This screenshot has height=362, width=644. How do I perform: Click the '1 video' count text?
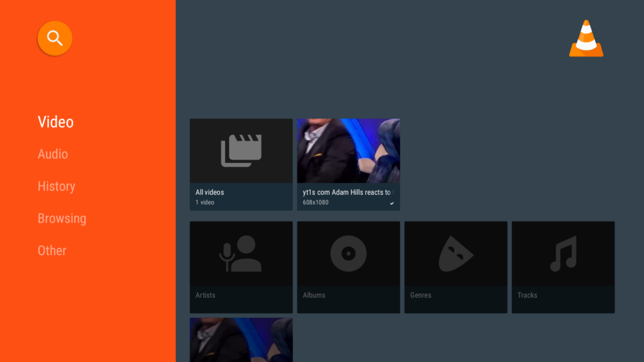(204, 202)
